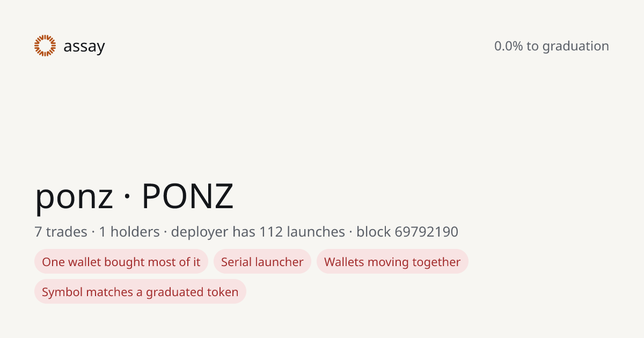Image resolution: width=644 pixels, height=338 pixels.
Task: Select the uppercase PONZ ticker symbol
Action: 187,196
